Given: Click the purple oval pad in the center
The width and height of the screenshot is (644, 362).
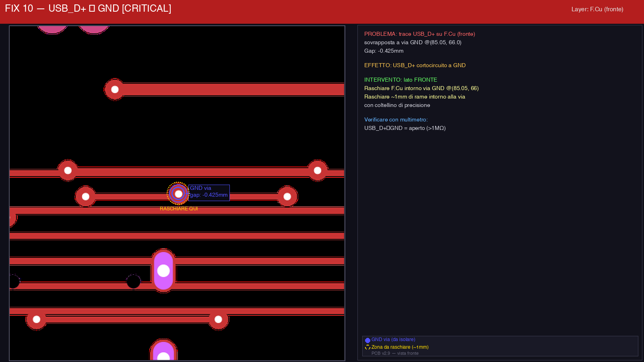Looking at the screenshot, I should pos(163,271).
